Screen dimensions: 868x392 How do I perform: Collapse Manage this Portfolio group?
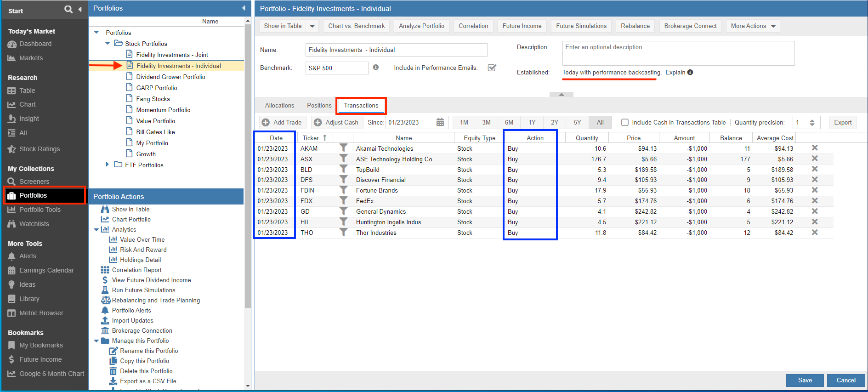tap(96, 341)
